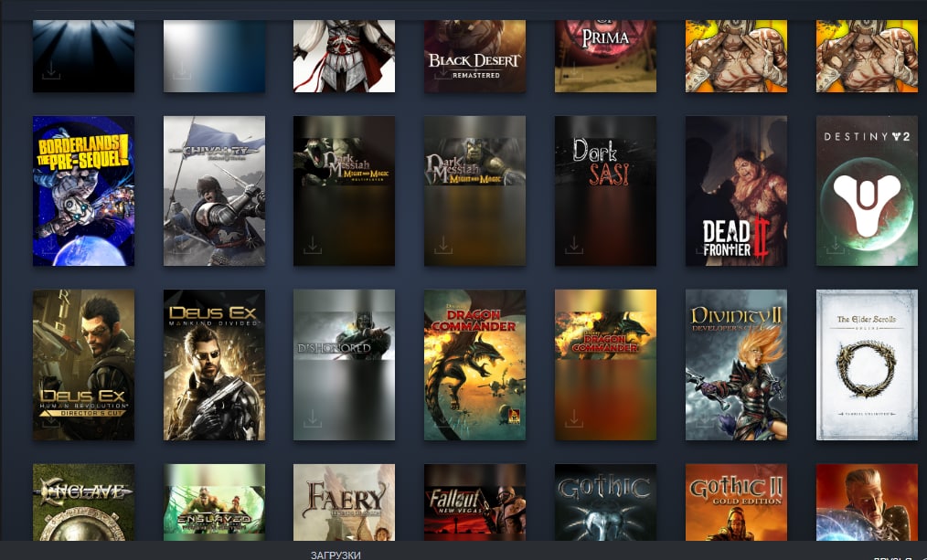Image resolution: width=927 pixels, height=560 pixels.
Task: Open Dragon Commander tile with blurred orange background
Action: point(605,365)
